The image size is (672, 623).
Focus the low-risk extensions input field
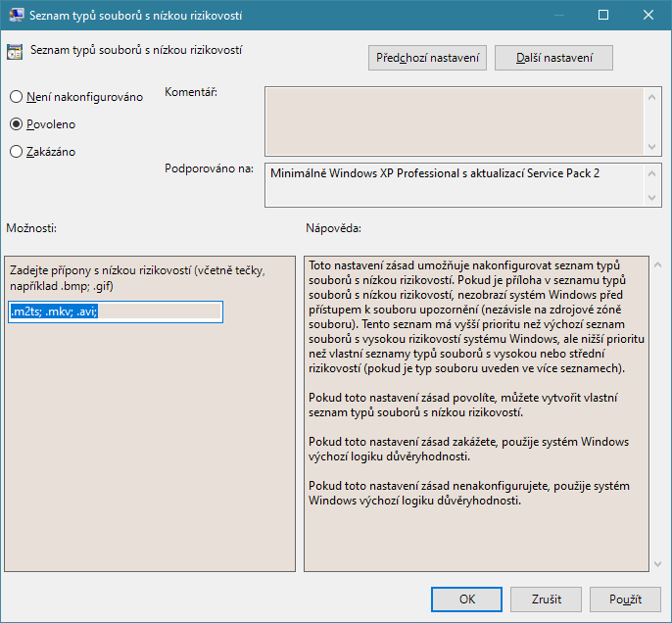click(x=116, y=311)
